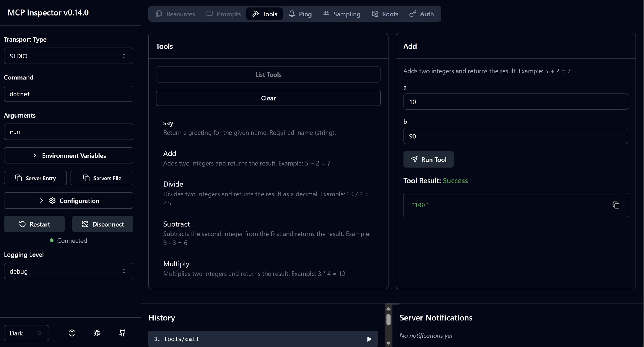Open the GitHub repository icon

122,333
